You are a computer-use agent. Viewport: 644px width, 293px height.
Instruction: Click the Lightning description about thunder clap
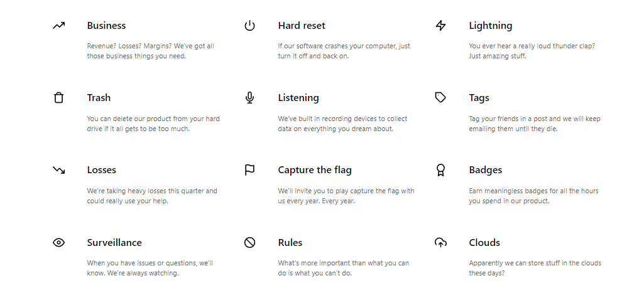(x=532, y=51)
